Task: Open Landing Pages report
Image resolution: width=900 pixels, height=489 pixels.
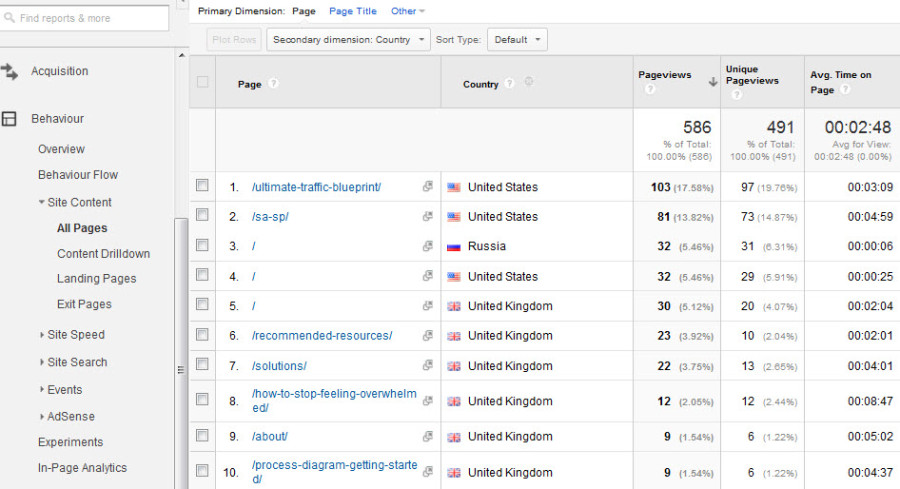Action: coord(96,279)
